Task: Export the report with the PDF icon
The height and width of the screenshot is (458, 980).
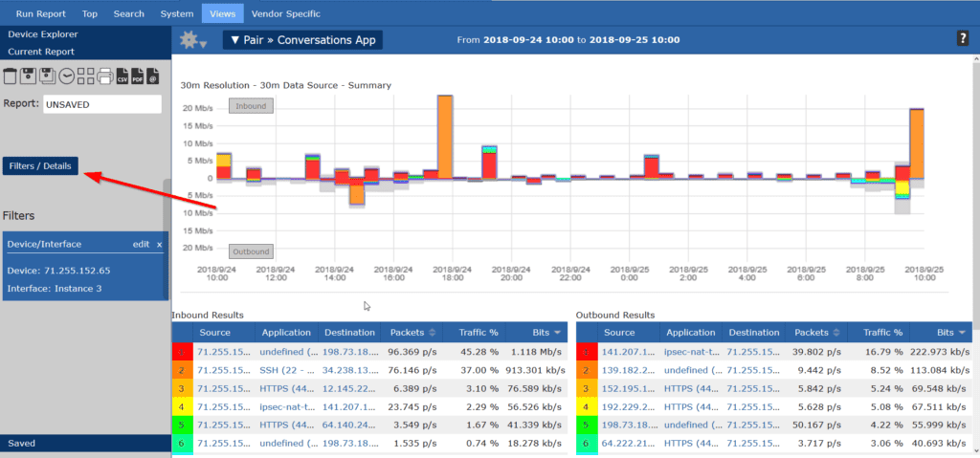Action: pyautogui.click(x=138, y=76)
